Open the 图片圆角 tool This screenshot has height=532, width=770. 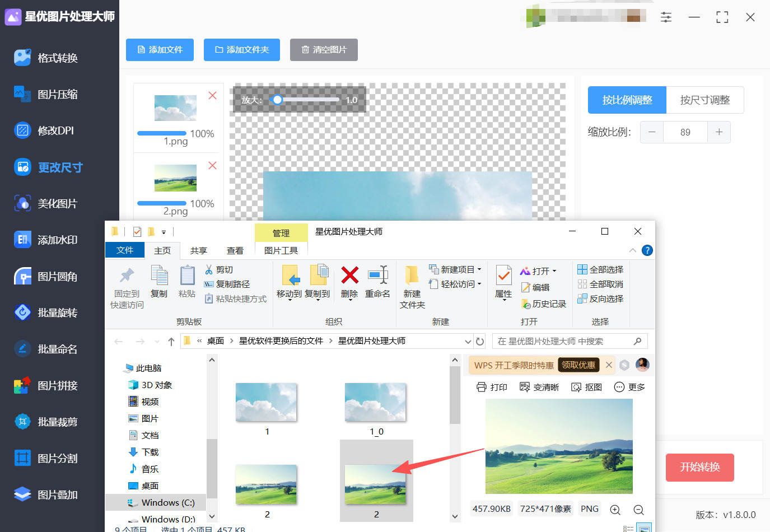47,276
